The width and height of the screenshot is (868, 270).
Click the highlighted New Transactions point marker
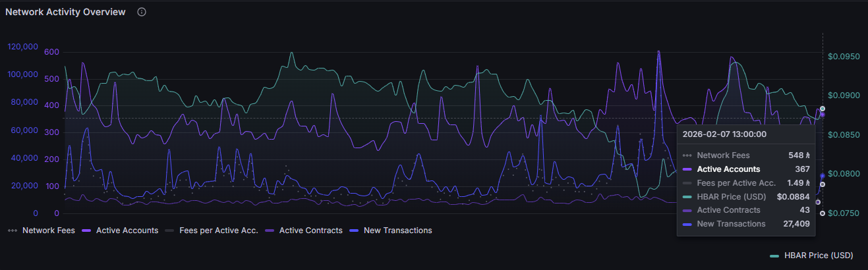(x=823, y=176)
